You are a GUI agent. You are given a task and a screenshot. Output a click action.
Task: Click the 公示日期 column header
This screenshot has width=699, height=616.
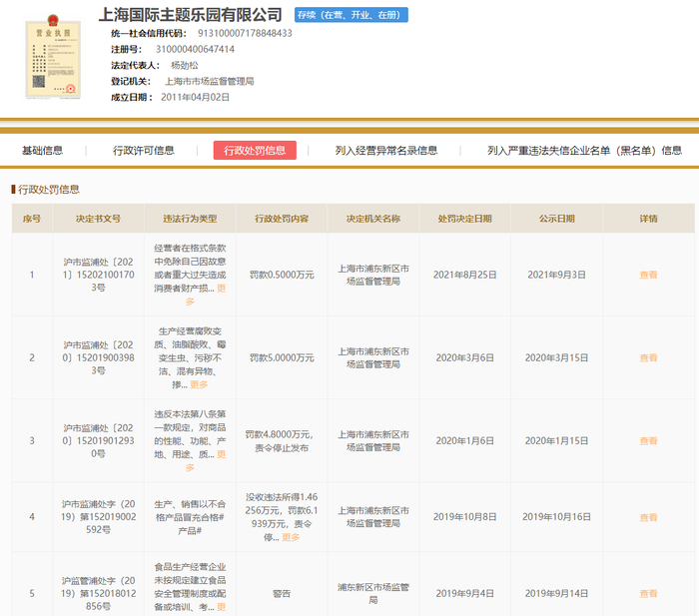(556, 219)
